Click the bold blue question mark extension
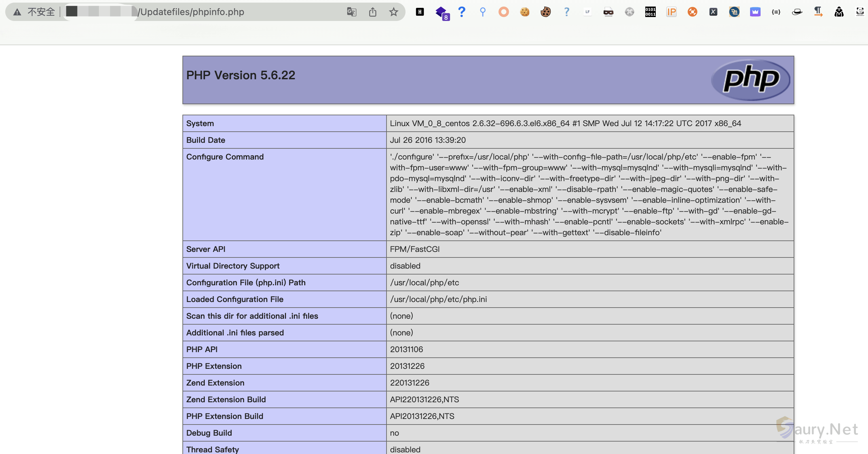 (462, 12)
